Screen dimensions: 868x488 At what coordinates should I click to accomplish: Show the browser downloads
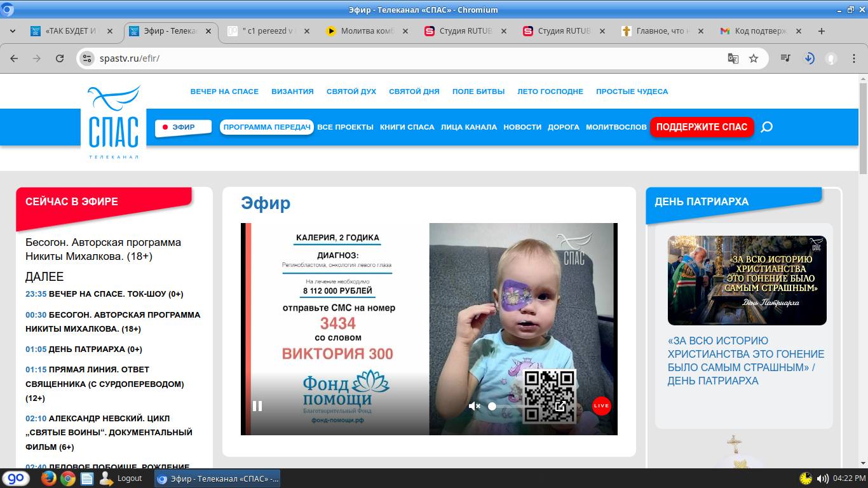pos(809,58)
